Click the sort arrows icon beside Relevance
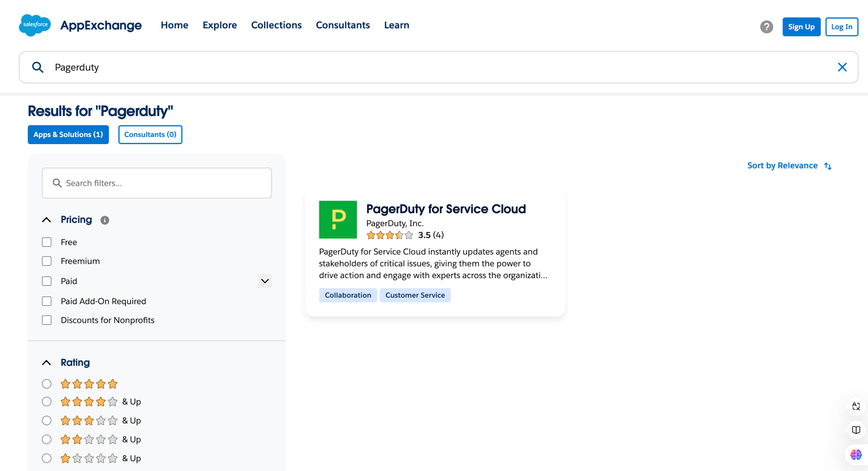 tap(828, 166)
